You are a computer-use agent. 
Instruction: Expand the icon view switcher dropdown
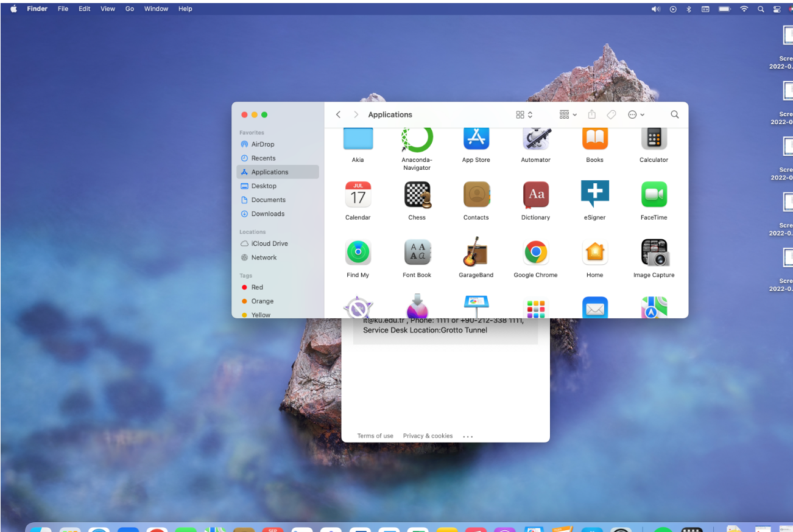(524, 114)
